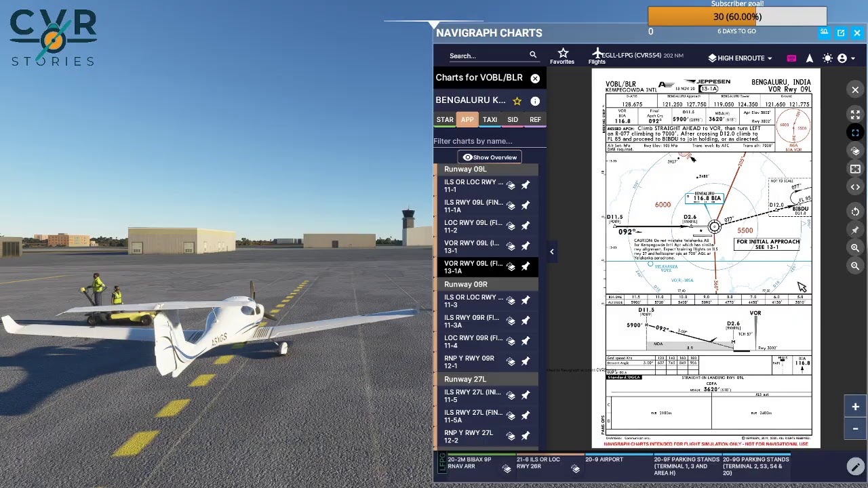Click the aircraft position arrow icon
This screenshot has height=488, width=868.
pyautogui.click(x=810, y=58)
